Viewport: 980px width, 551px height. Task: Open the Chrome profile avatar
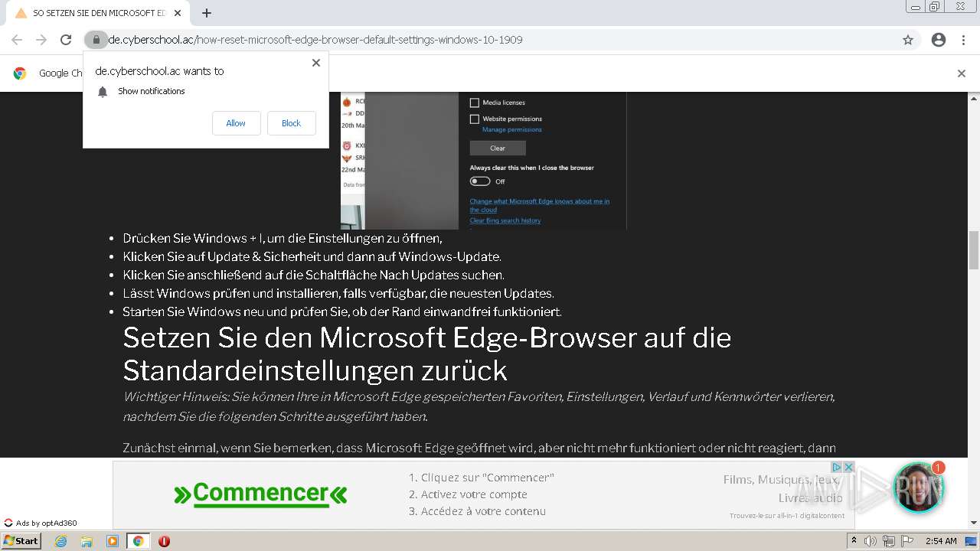(x=939, y=40)
